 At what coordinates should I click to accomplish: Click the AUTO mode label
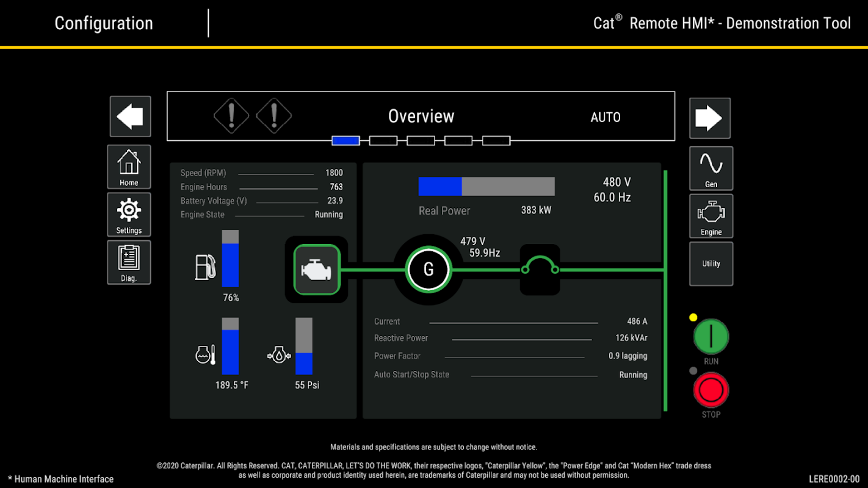[606, 117]
